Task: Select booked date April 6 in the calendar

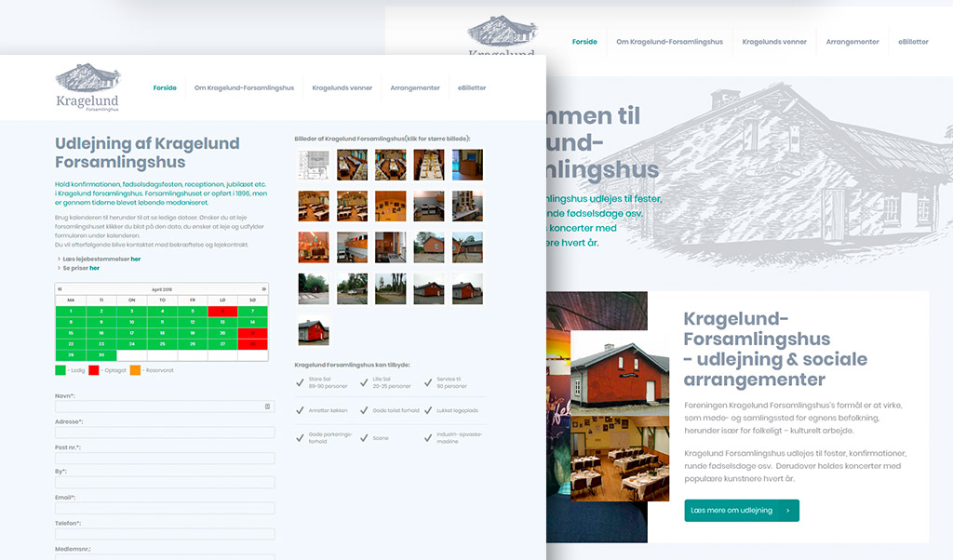Action: (x=222, y=311)
